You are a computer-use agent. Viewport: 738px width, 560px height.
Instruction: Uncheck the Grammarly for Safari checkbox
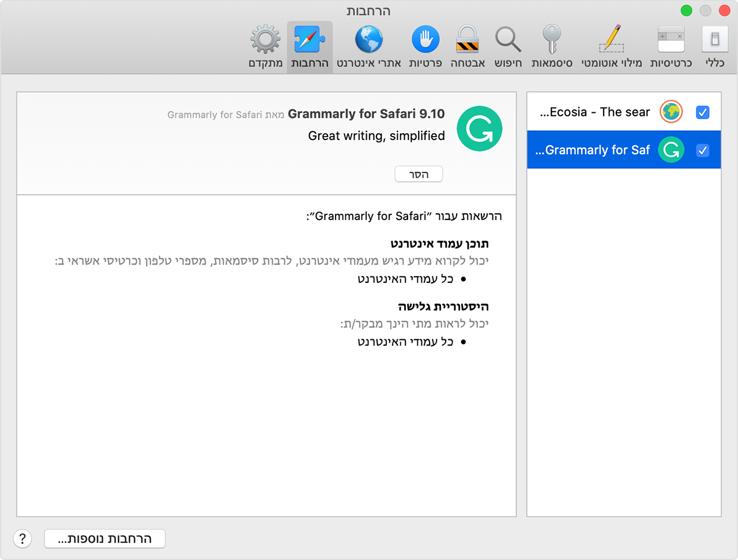tap(702, 150)
